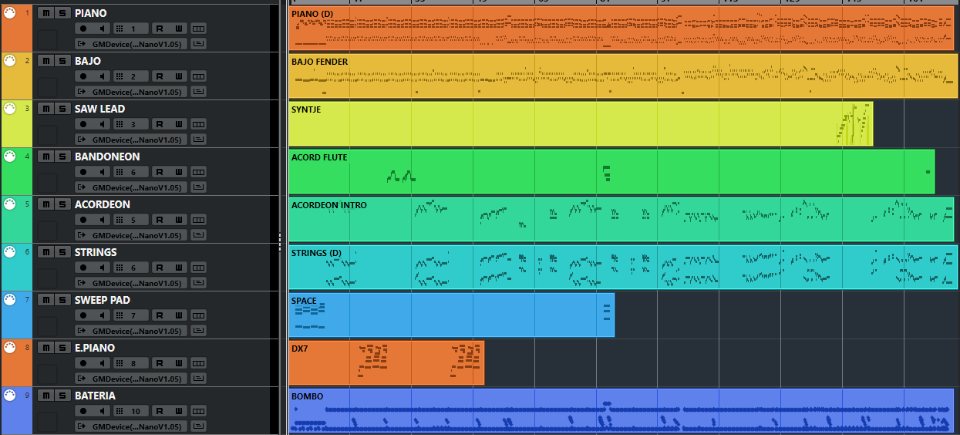Enable monitor on the BATERIA track
Viewport: 960px width, 435px height.
(102, 410)
